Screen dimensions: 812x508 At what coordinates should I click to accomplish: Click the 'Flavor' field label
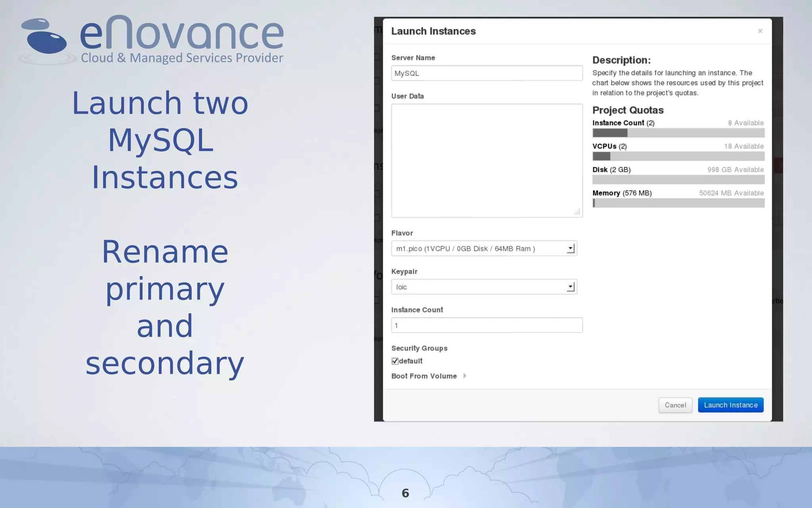(x=402, y=233)
